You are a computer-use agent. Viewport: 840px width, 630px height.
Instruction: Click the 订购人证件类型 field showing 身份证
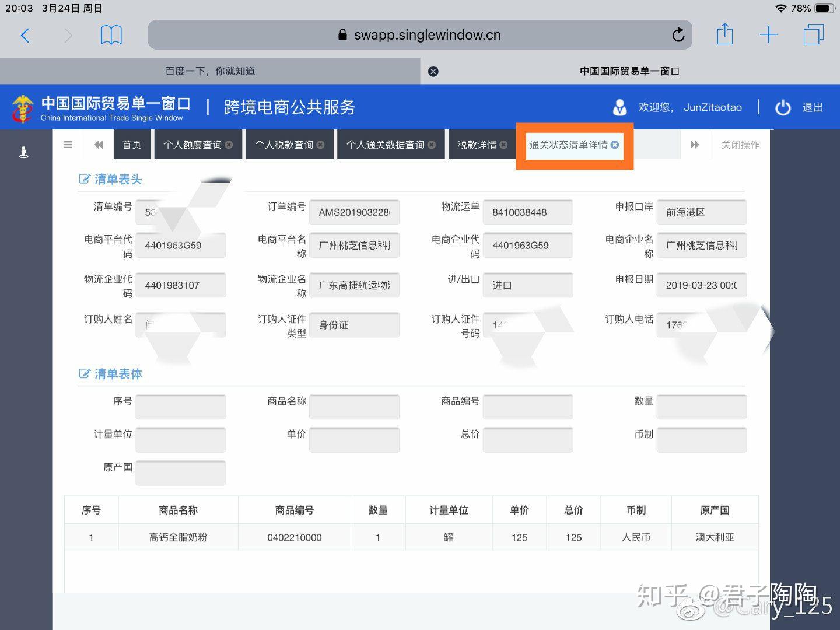point(354,325)
